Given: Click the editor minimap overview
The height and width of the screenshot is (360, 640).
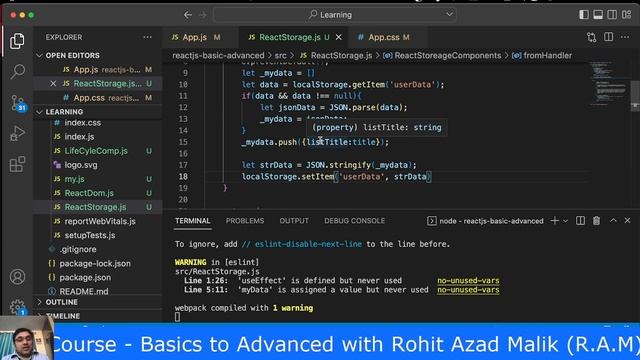Looking at the screenshot, I should (609, 84).
